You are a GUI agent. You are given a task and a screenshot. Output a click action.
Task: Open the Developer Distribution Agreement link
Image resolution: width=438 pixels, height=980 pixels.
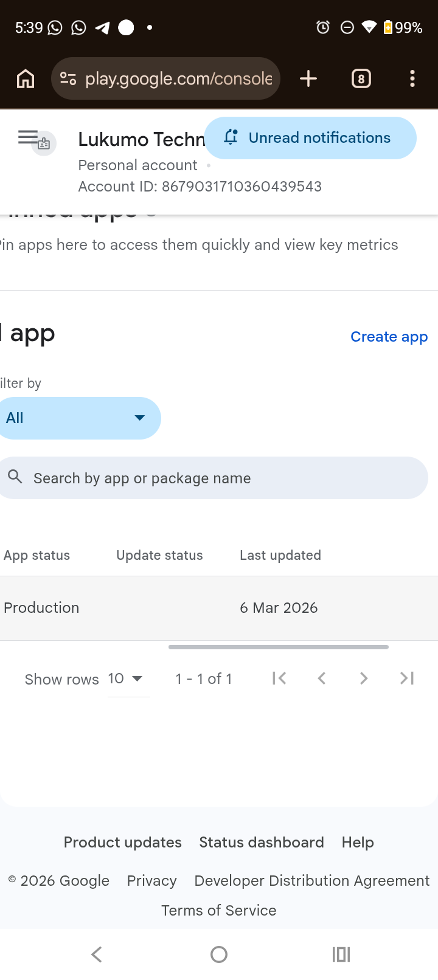coord(312,881)
